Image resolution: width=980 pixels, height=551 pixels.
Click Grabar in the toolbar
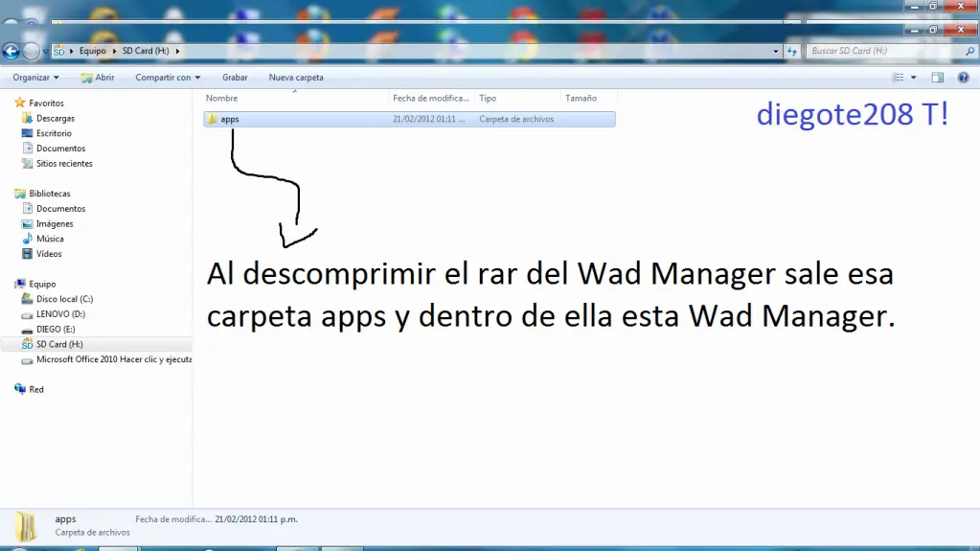pos(235,78)
